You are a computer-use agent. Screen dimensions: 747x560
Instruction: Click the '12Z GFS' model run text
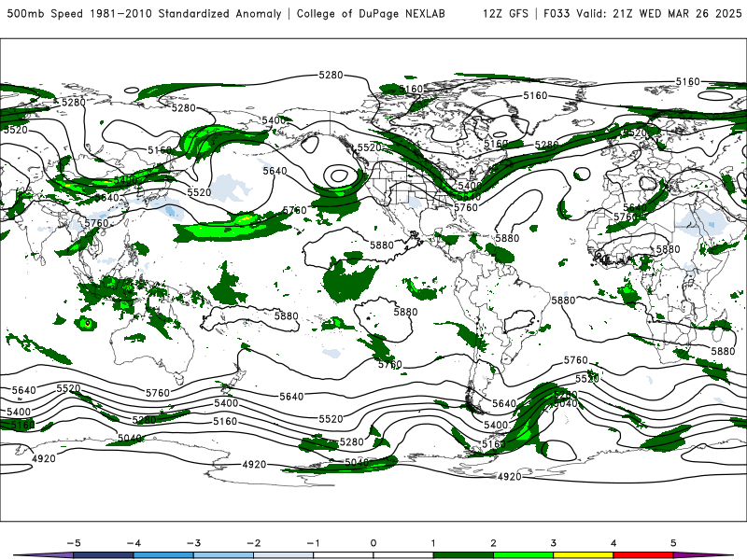505,13
